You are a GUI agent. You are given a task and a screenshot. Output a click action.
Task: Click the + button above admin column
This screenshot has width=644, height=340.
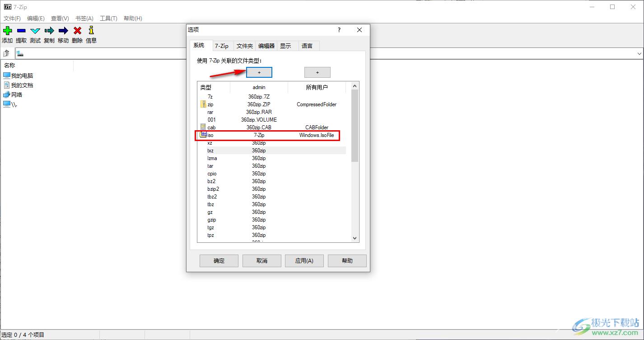[x=259, y=72]
